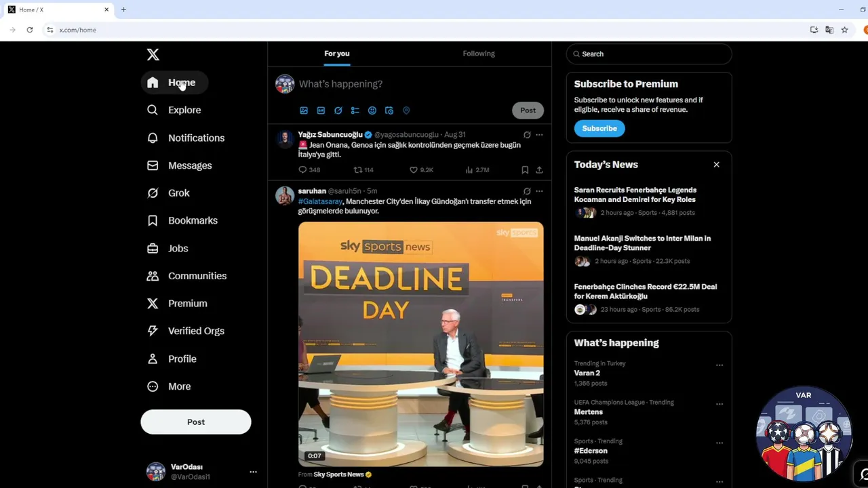868x488 pixels.
Task: Open the Saran Recruits Fenerbahçe Legends story
Action: [x=649, y=201]
